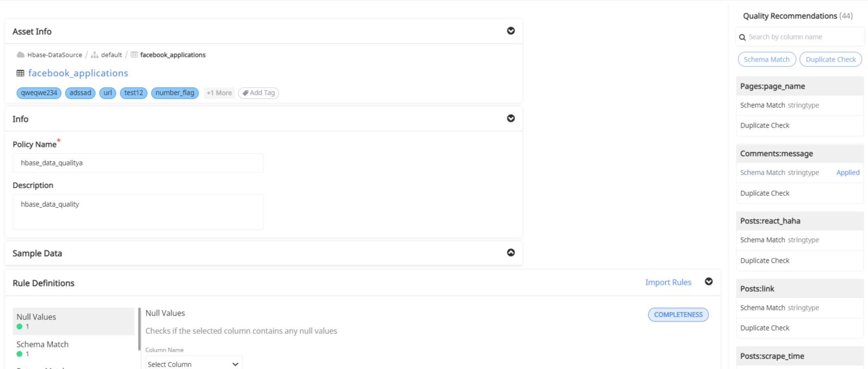The height and width of the screenshot is (369, 868).
Task: Click the default schema hierarchy icon
Action: (95, 55)
